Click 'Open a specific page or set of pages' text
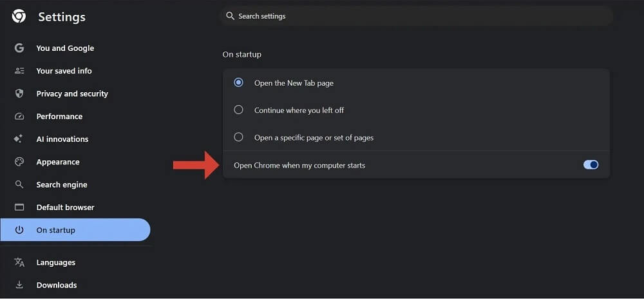Image resolution: width=644 pixels, height=299 pixels. (314, 138)
